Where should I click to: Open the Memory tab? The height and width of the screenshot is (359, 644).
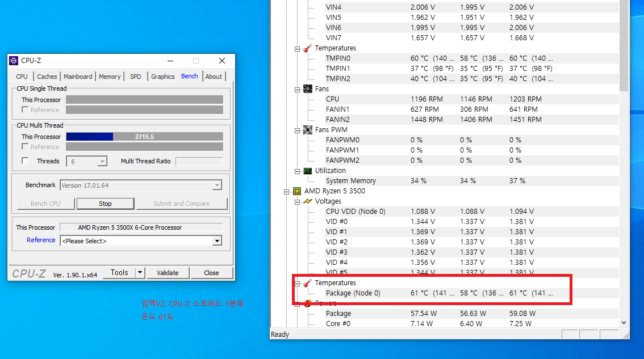click(110, 77)
